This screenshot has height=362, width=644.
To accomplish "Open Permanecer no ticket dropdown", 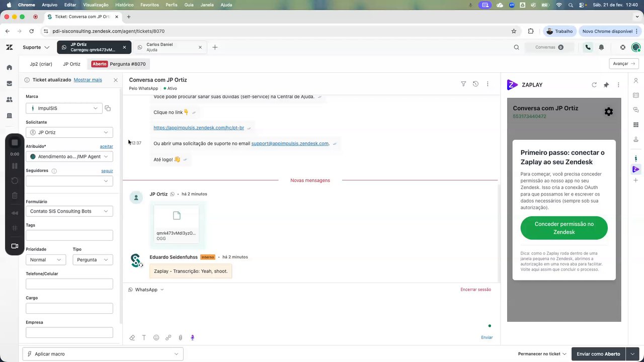I will coord(542,354).
